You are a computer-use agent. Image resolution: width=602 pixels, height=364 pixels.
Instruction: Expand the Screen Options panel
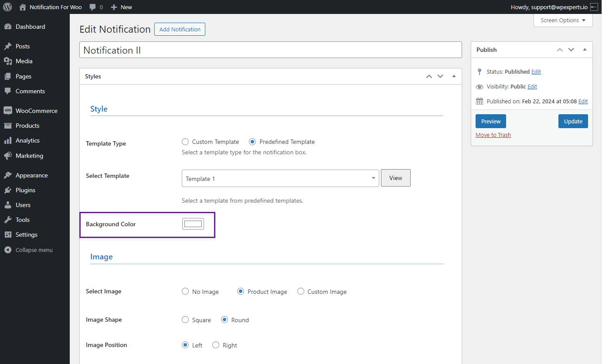[x=563, y=20]
